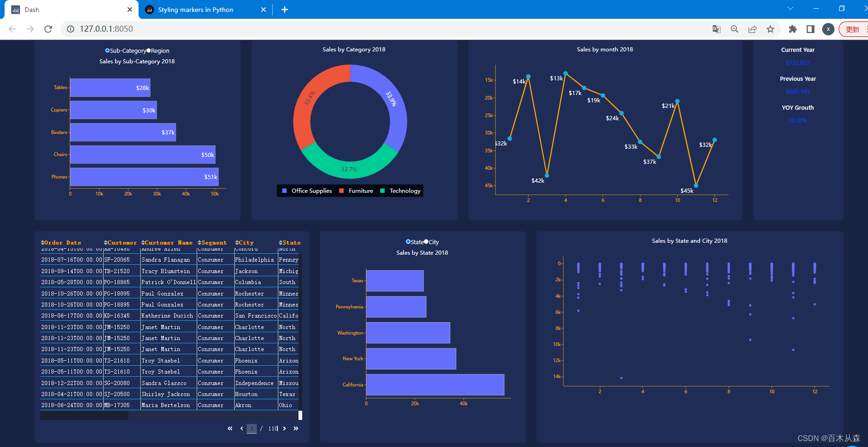Sort table by Customer column
868x447 pixels.
point(105,243)
